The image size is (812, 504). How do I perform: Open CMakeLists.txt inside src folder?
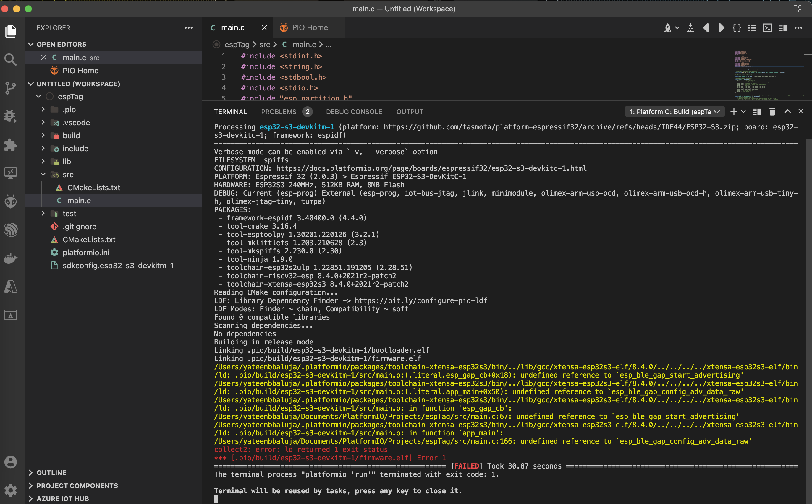click(114, 187)
